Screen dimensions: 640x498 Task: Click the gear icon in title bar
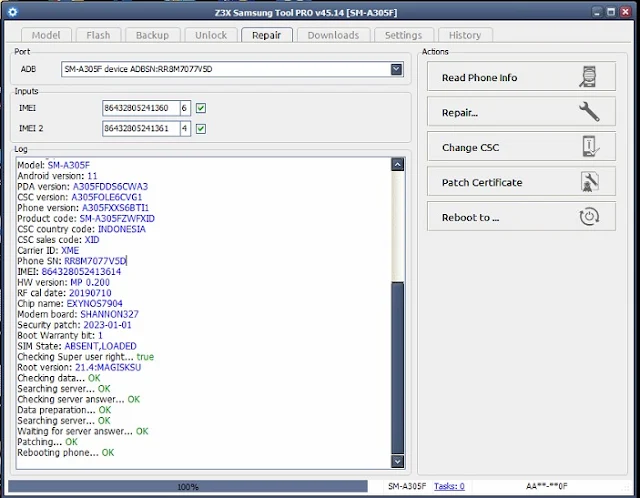13,12
